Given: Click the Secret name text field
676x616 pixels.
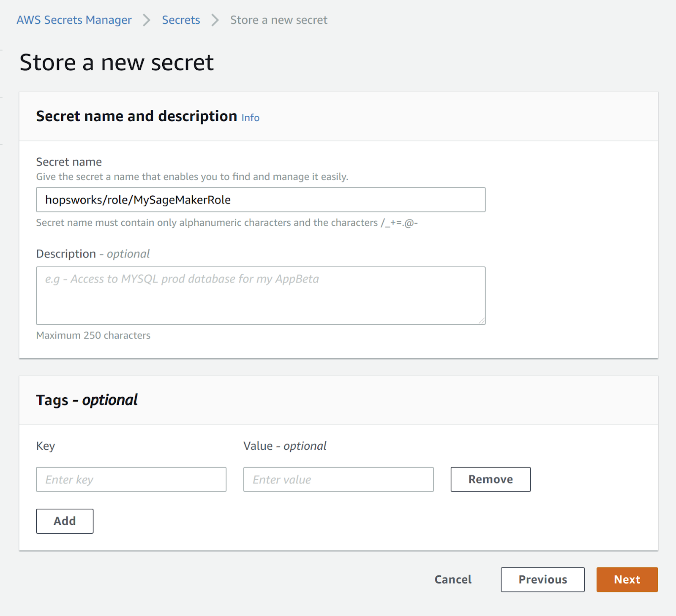Looking at the screenshot, I should 260,199.
